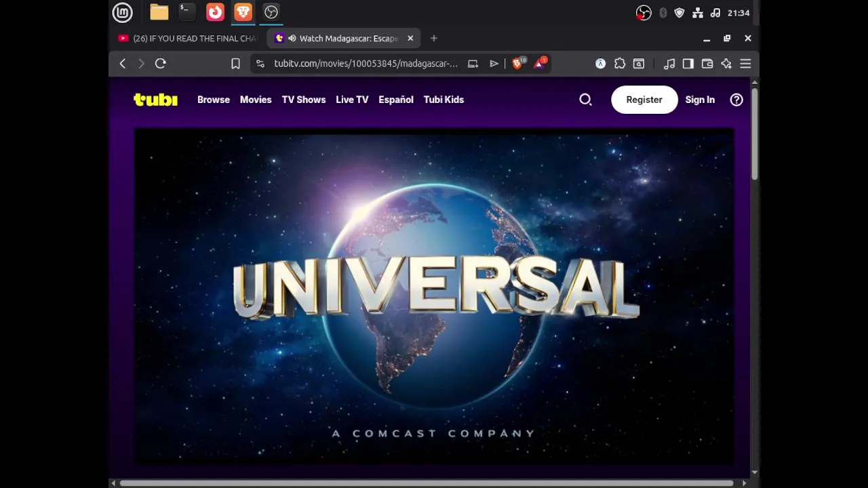Show the calendar from clock 21:34
The width and height of the screenshot is (868, 488).
738,13
